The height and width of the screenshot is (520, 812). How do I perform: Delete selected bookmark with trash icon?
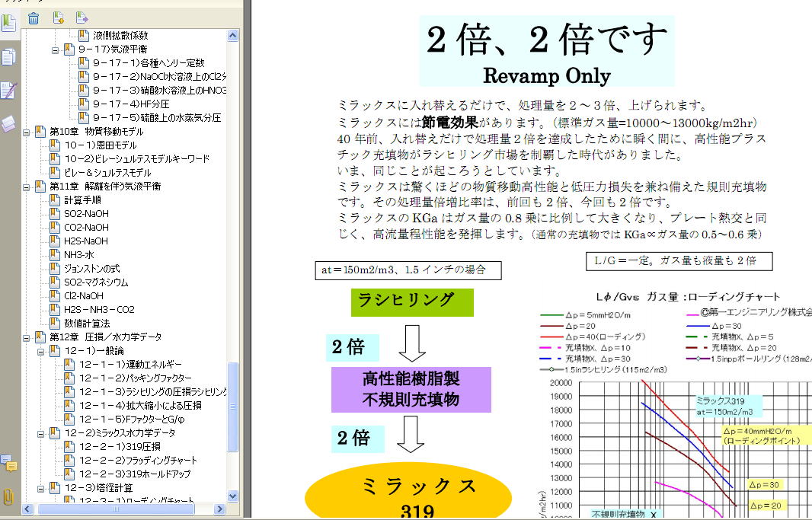(x=34, y=18)
